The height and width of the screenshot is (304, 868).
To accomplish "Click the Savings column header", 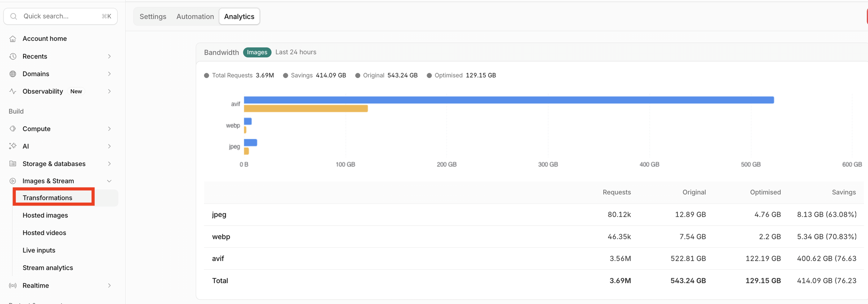I will (x=844, y=192).
